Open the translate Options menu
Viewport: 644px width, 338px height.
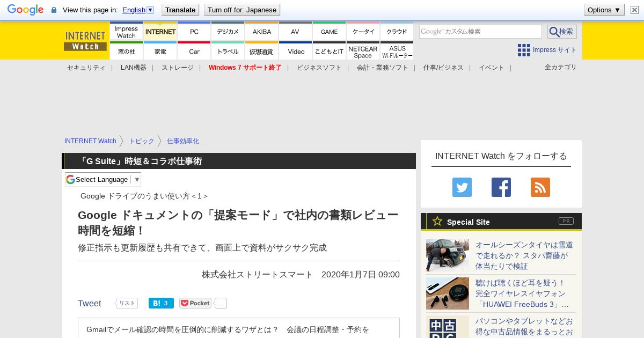click(604, 10)
